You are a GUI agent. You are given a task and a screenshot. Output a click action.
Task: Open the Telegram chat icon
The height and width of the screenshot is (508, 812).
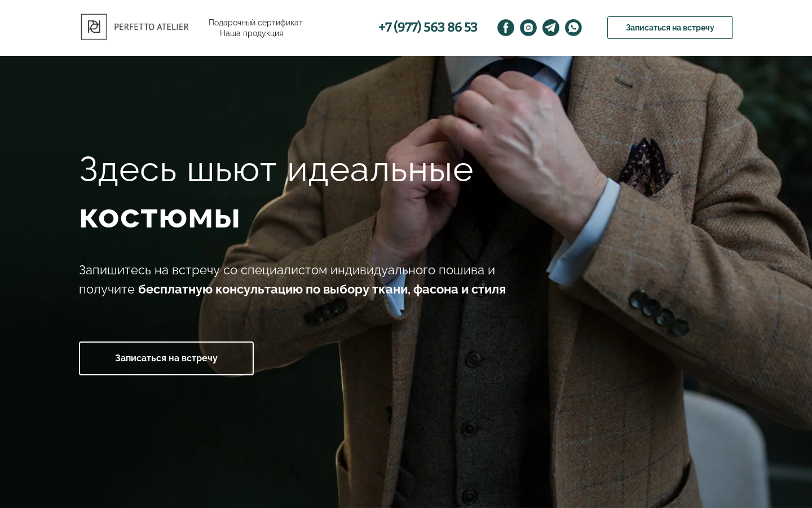click(x=551, y=28)
